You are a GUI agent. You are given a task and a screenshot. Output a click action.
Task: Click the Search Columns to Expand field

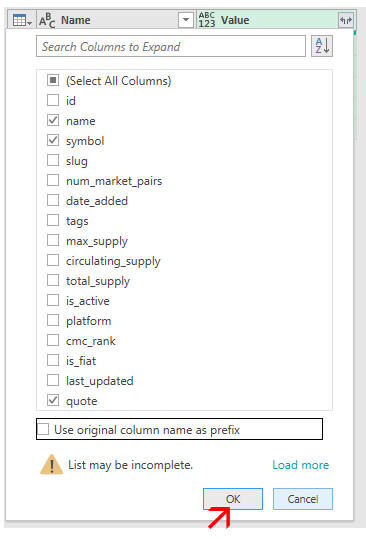coord(171,46)
